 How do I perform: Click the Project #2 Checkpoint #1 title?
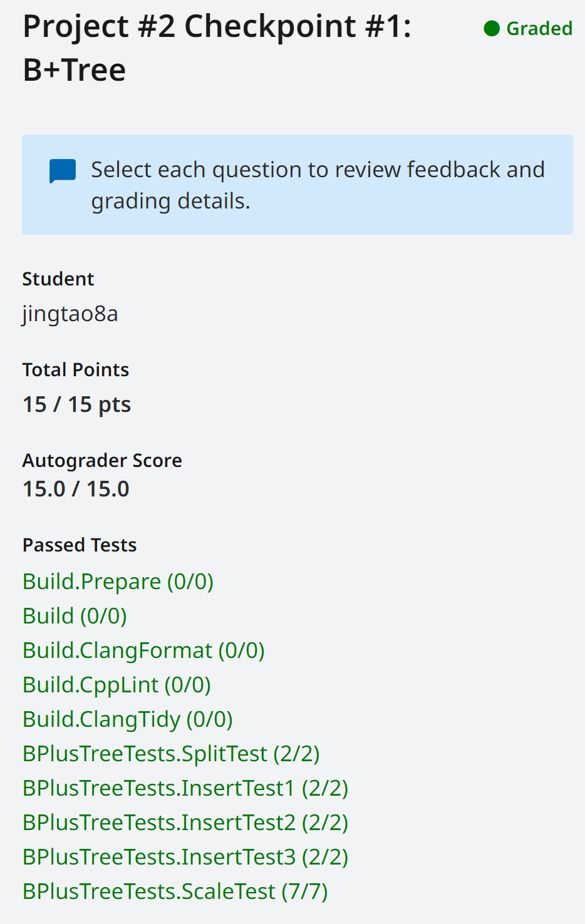217,48
